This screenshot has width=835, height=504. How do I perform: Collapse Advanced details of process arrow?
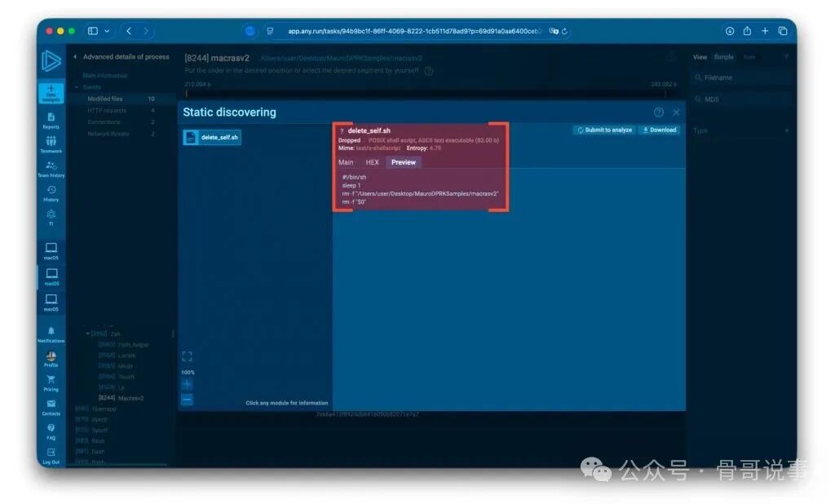click(x=75, y=56)
